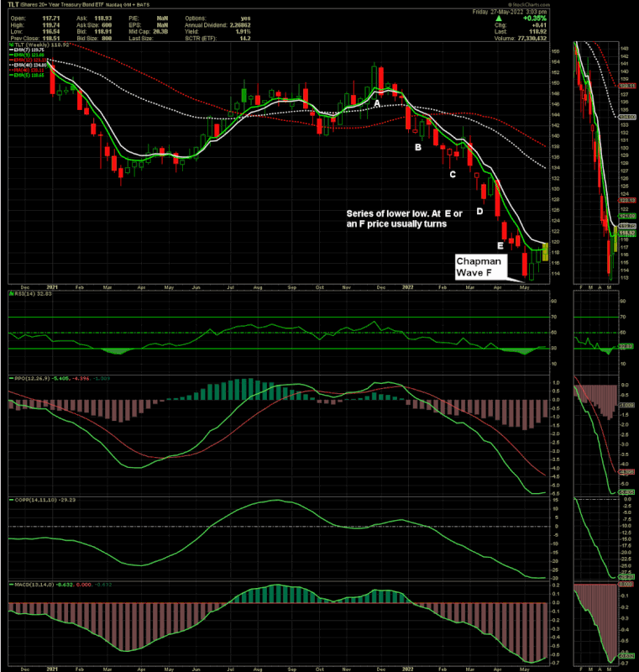Screen dimensions: 639x672
Task: Click the 114 price axis label on the main chart
Action: pos(556,274)
